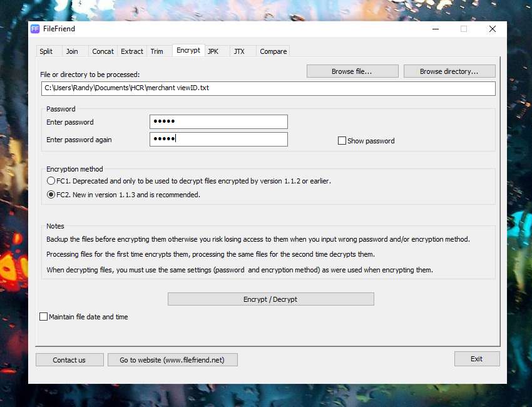Click the "When decrypting files" note text
Screen dimensions: 532x407
[x=240, y=270]
